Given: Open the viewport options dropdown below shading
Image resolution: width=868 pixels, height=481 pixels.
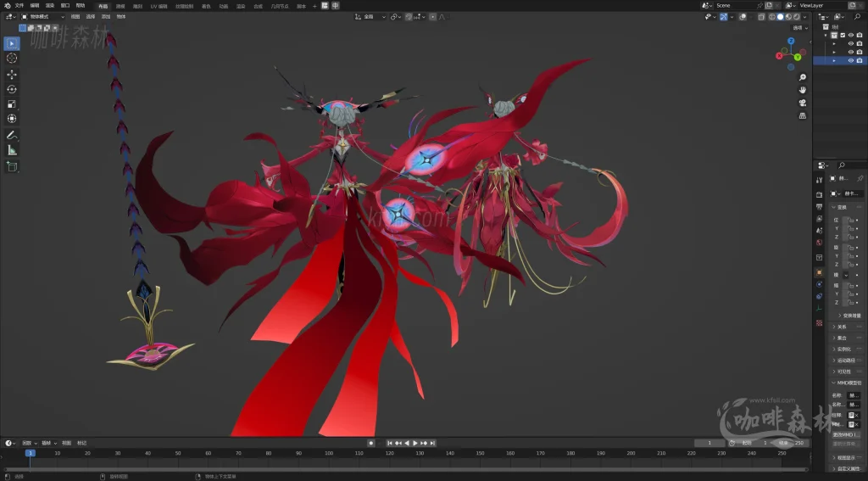Looking at the screenshot, I should (x=800, y=28).
